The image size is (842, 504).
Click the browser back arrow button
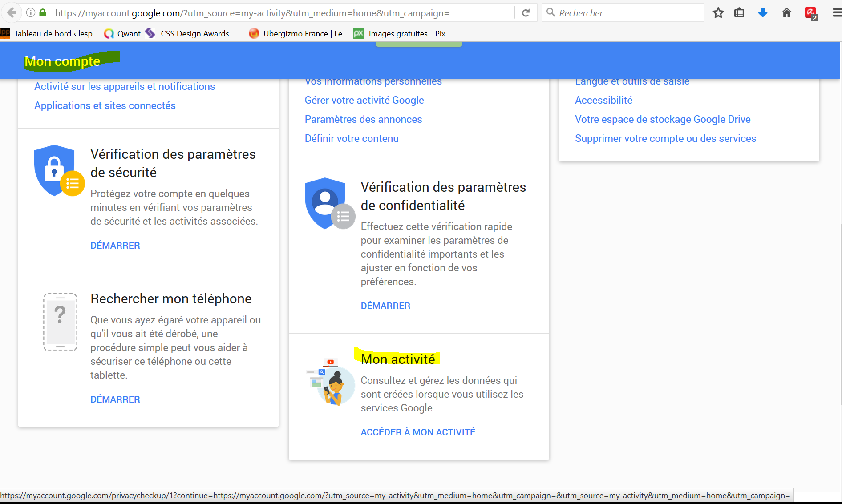(12, 13)
